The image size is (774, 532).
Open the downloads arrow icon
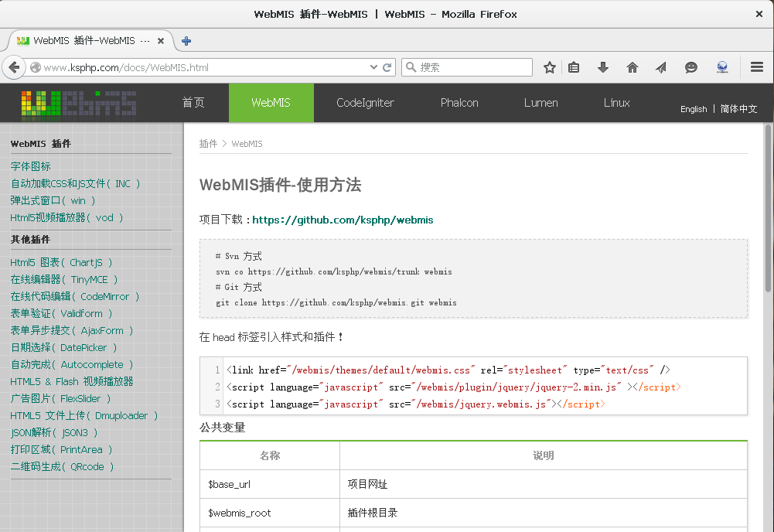tap(602, 67)
